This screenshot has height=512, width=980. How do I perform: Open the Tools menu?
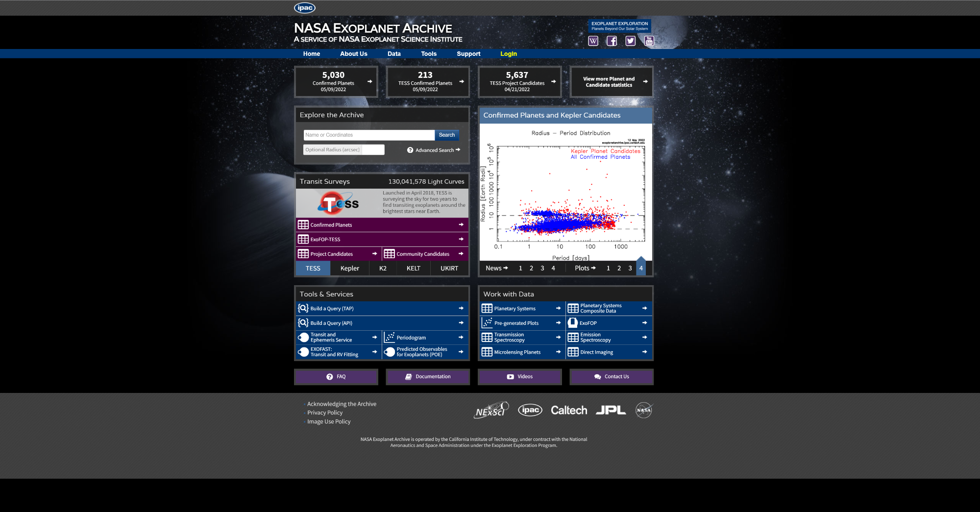(x=428, y=54)
